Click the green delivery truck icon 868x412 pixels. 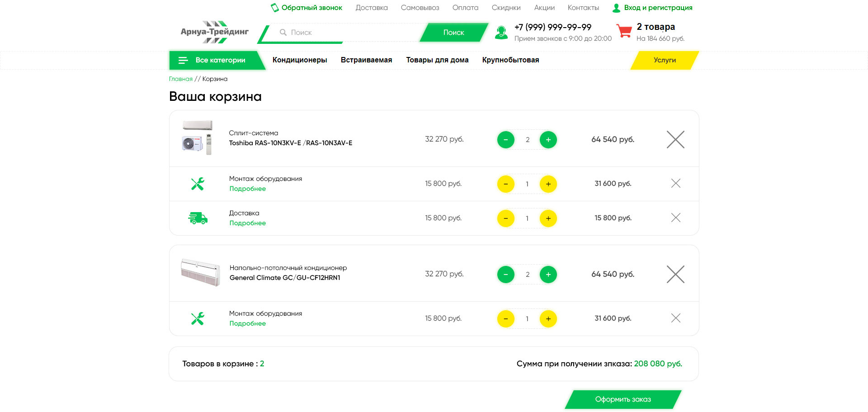coord(198,218)
